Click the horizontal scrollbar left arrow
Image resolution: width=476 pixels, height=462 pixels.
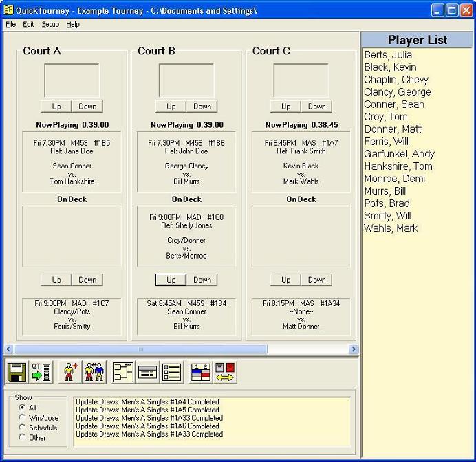point(8,349)
